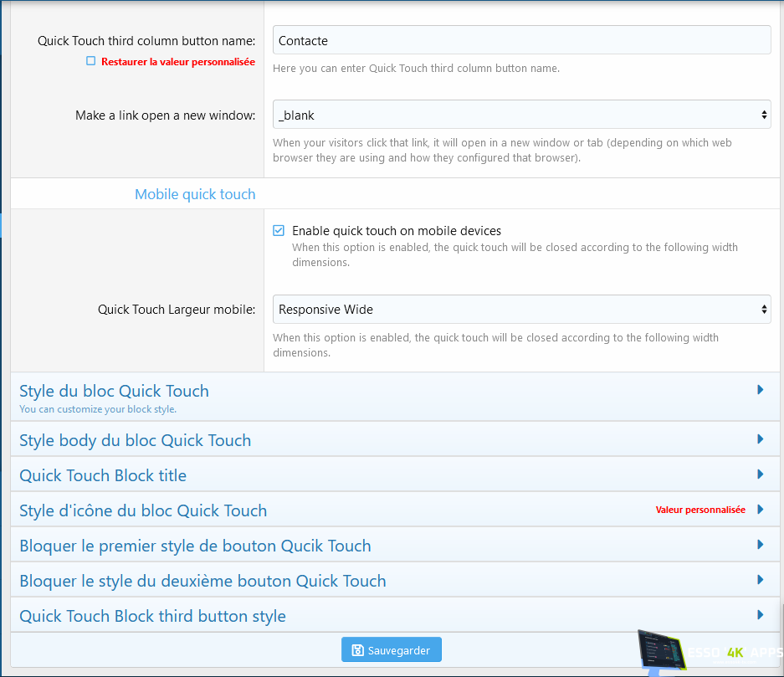Expand Style du bloc Quick Touch section
Viewport: 784px width, 677px height.
click(x=115, y=392)
